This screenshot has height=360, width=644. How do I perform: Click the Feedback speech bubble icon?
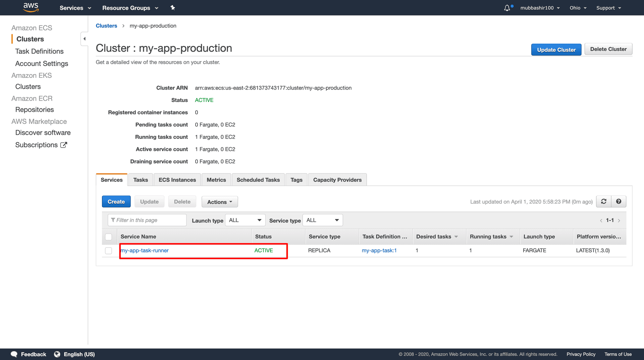pos(14,354)
